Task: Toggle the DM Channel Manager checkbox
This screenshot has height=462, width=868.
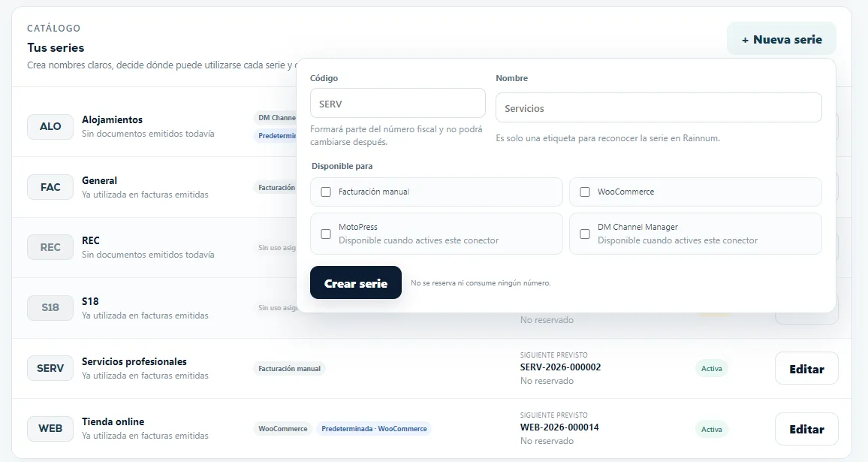Action: pyautogui.click(x=585, y=234)
